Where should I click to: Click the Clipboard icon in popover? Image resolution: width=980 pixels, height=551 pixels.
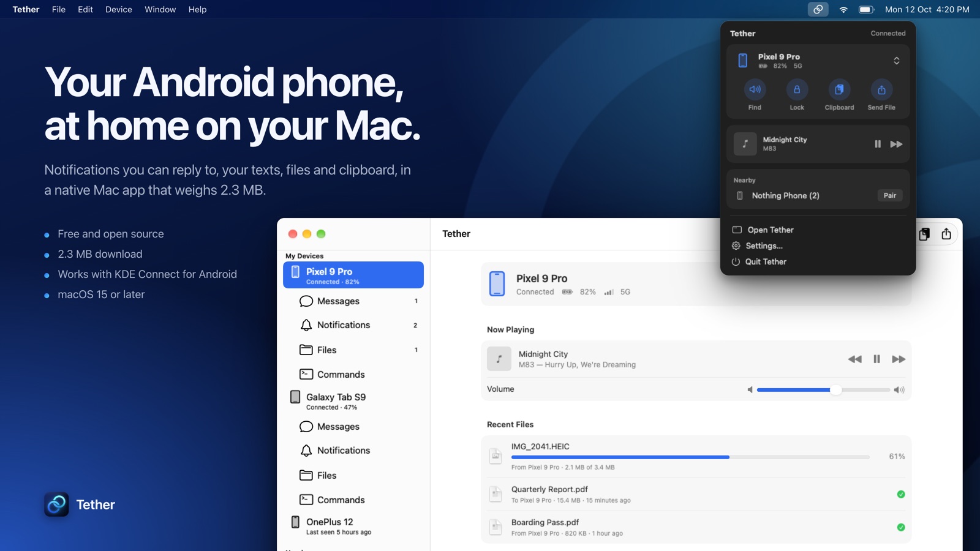point(839,89)
